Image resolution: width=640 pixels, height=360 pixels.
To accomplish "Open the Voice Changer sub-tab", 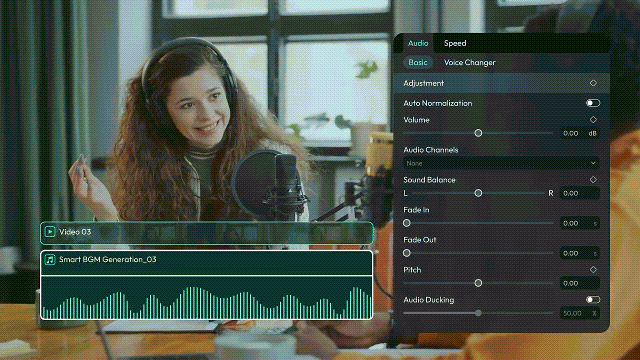I will 469,62.
